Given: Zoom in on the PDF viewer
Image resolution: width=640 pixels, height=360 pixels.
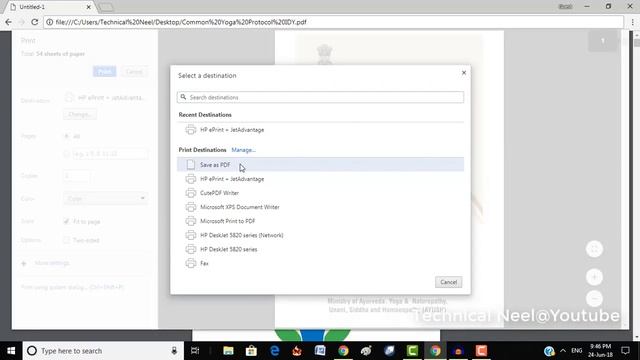Looking at the screenshot, I should tap(594, 277).
